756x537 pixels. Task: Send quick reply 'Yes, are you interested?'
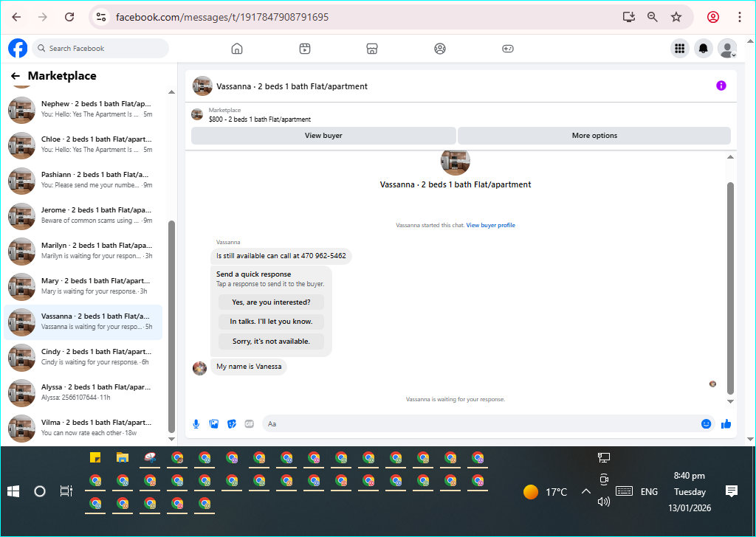tap(271, 302)
